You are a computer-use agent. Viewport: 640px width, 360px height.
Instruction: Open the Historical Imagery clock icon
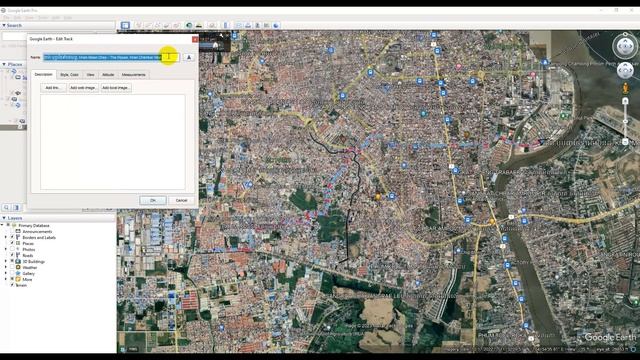[x=189, y=25]
